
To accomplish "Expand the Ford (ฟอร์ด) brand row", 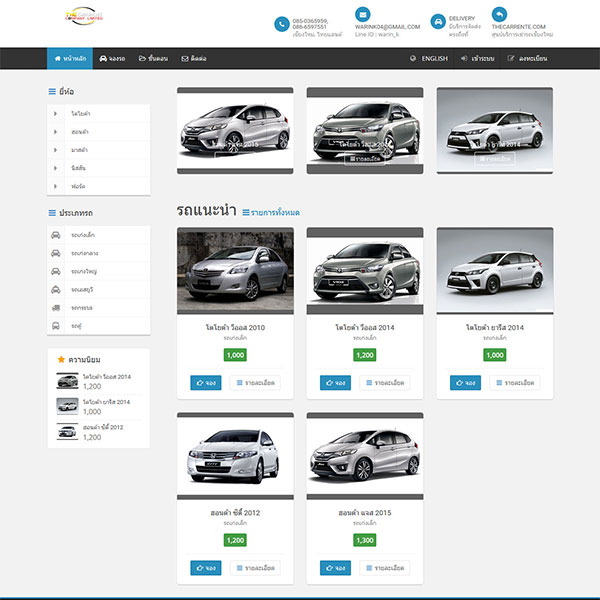I will (x=98, y=186).
